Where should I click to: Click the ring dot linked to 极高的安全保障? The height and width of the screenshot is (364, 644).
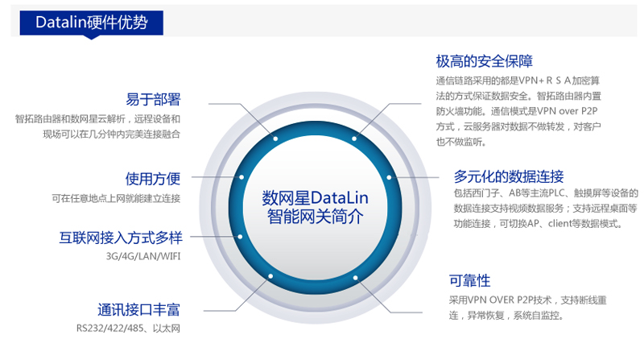coord(354,139)
